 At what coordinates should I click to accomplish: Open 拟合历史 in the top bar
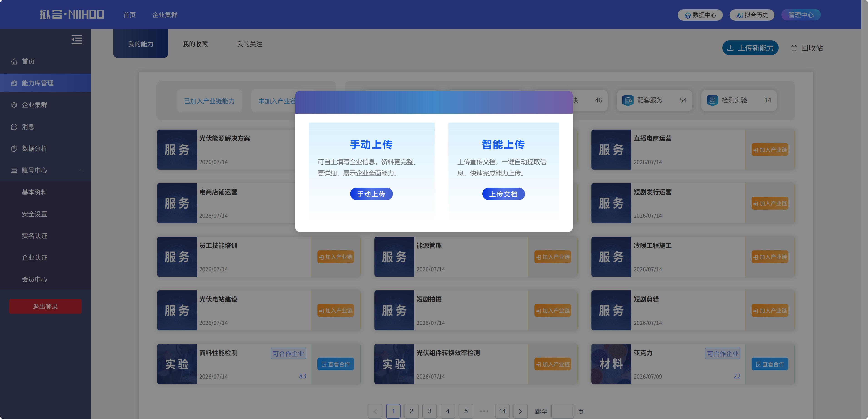tap(752, 15)
